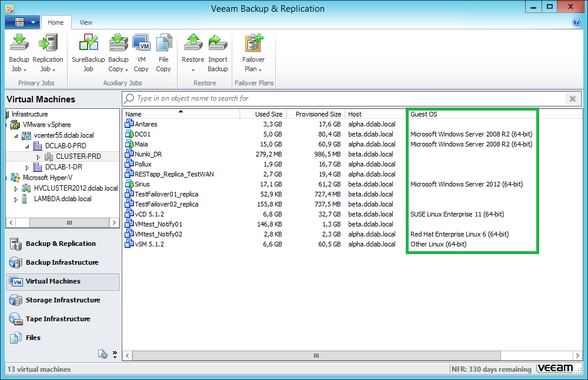Click the VM list horizontal scrollbar thumb
This screenshot has height=380, width=588.
316,356
